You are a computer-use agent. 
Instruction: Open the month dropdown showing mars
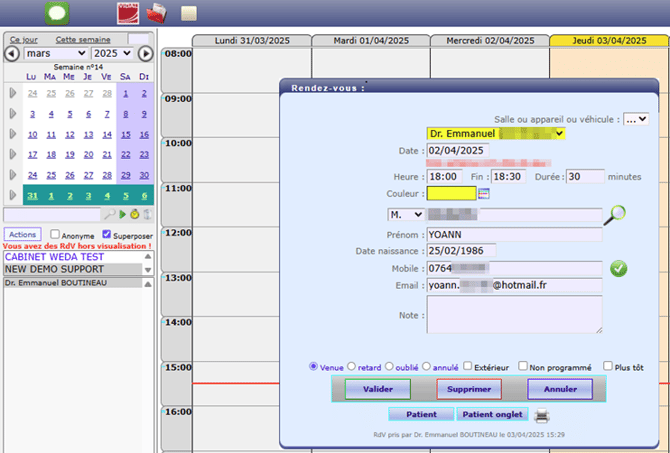tap(56, 53)
